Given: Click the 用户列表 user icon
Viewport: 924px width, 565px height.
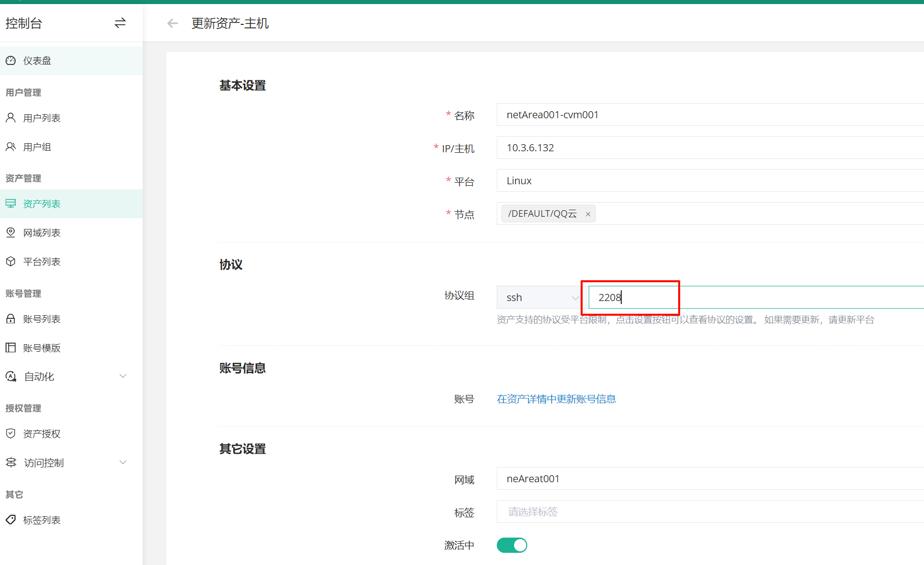Looking at the screenshot, I should click(11, 118).
